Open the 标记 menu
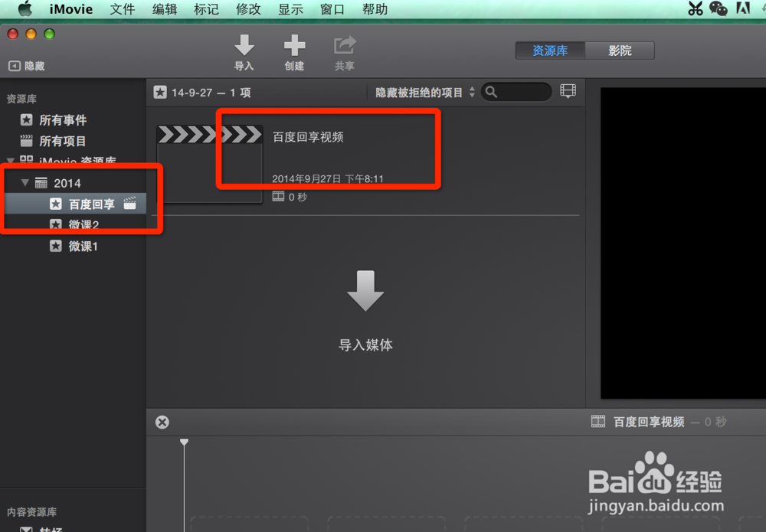Viewport: 766px width, 532px height. click(206, 9)
